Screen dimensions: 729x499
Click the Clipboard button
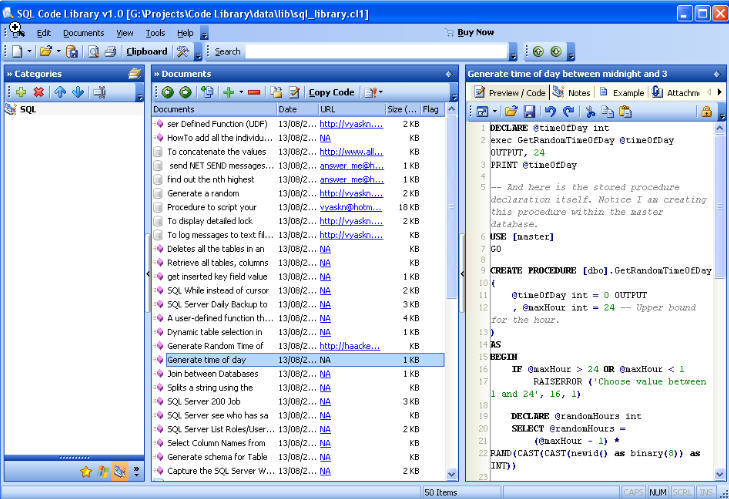(x=146, y=52)
